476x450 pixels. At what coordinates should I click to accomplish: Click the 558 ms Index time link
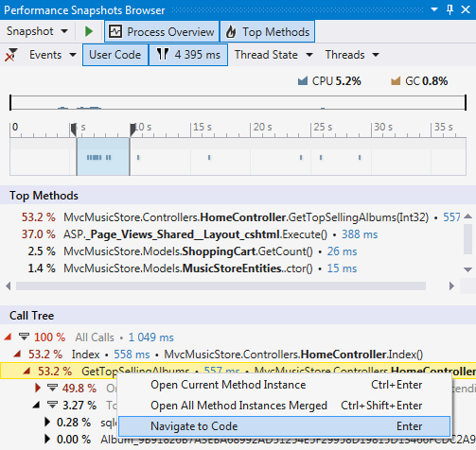132,355
